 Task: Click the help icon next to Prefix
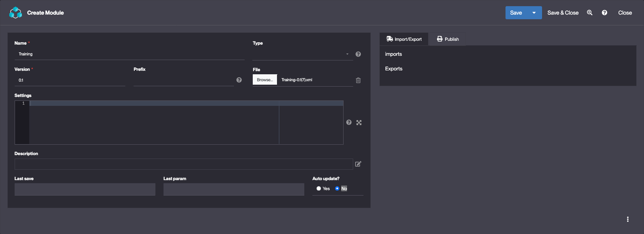[239, 80]
